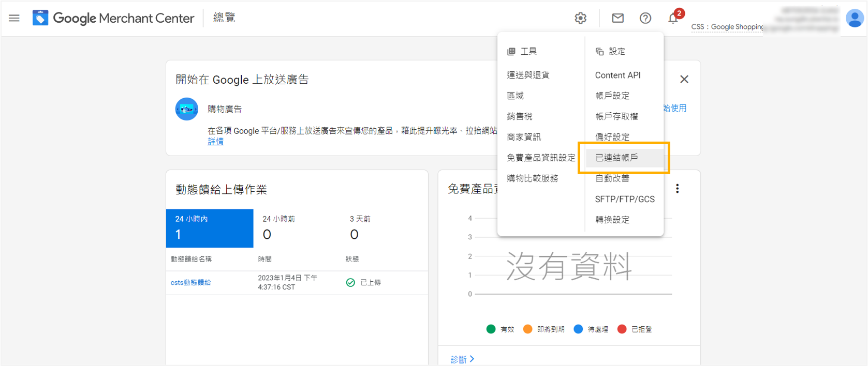
Task: Click the 總覽 page title
Action: tap(224, 18)
